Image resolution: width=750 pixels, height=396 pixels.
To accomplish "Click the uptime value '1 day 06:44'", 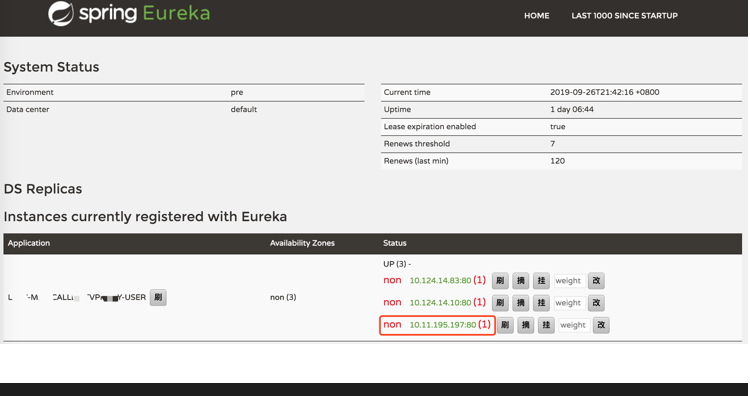I will [x=572, y=110].
